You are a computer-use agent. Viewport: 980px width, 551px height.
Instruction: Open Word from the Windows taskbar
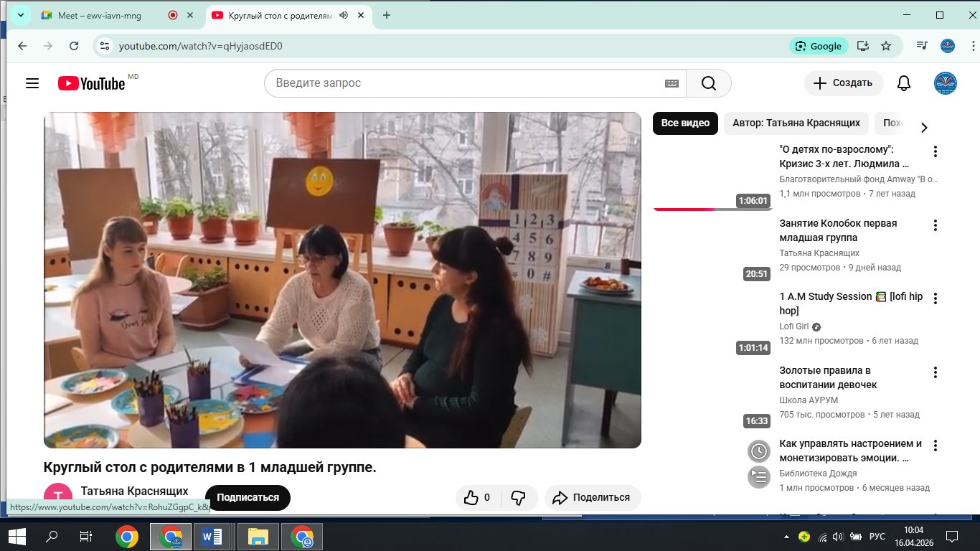(212, 536)
